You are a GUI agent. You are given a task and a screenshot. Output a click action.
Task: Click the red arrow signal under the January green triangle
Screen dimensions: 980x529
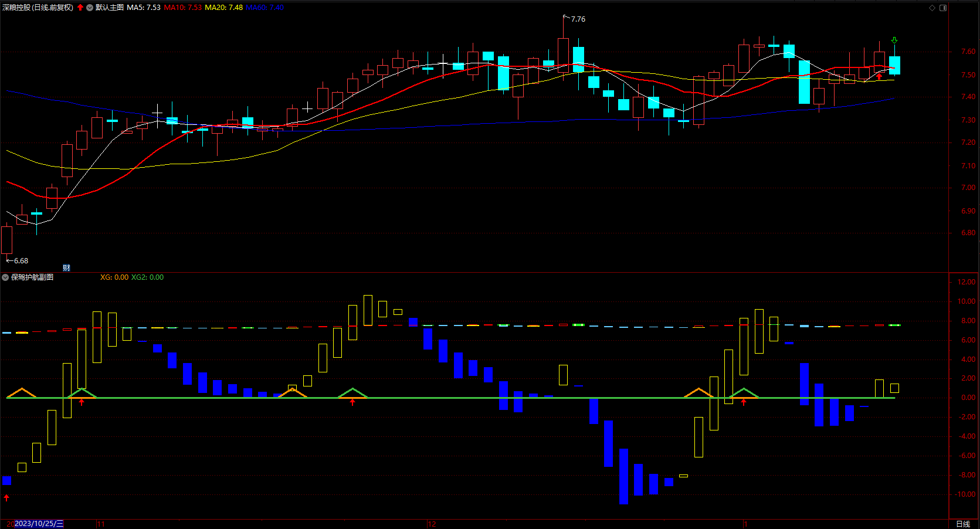click(744, 402)
